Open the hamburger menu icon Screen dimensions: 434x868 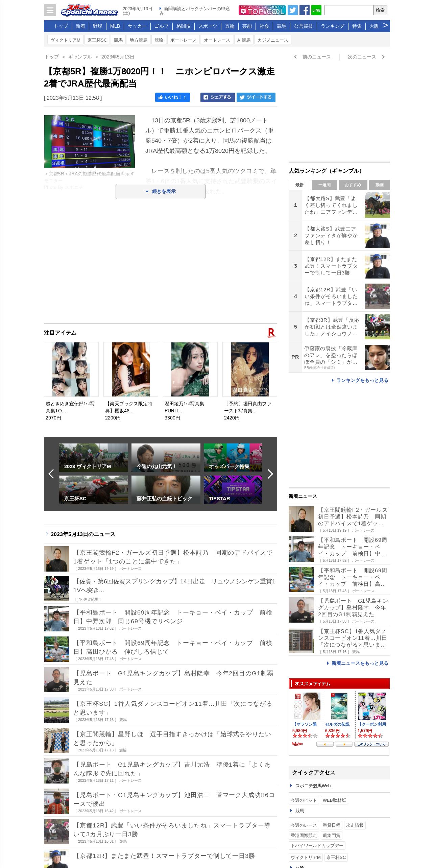[x=50, y=10]
